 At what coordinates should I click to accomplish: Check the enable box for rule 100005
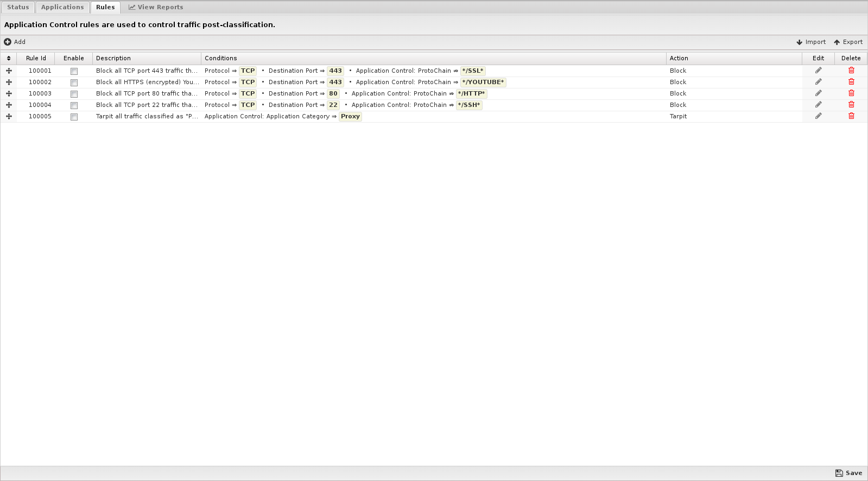(74, 117)
